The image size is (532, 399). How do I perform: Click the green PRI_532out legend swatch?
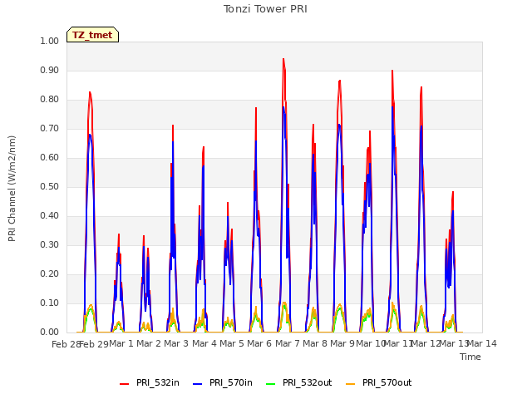[x=271, y=384]
